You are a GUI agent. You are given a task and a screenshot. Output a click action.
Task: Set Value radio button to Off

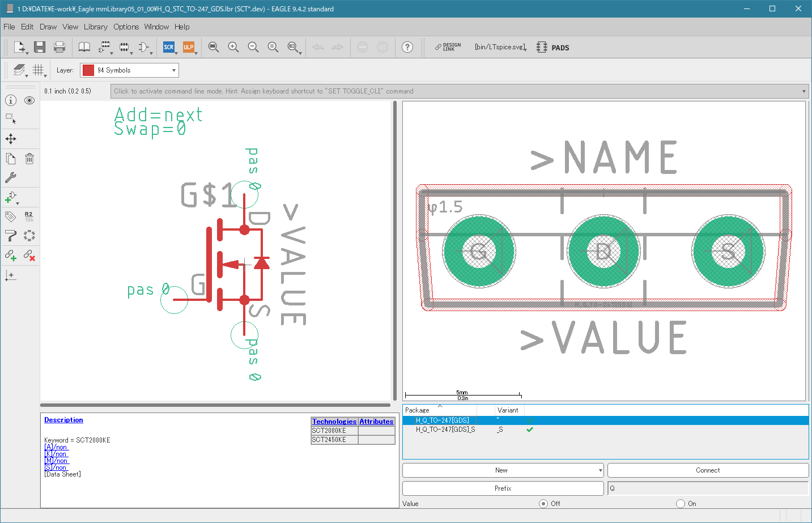coord(543,504)
